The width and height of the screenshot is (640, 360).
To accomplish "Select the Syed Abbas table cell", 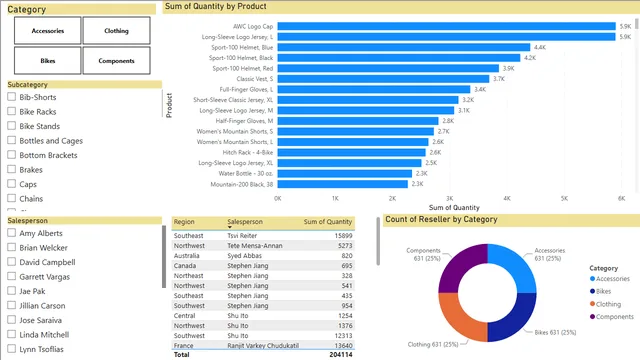I will [244, 256].
